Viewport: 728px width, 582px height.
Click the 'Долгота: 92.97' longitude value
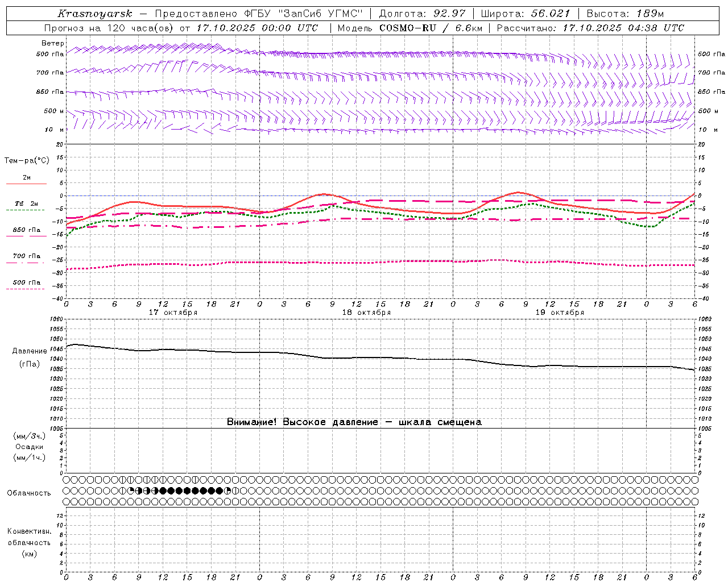[422, 14]
